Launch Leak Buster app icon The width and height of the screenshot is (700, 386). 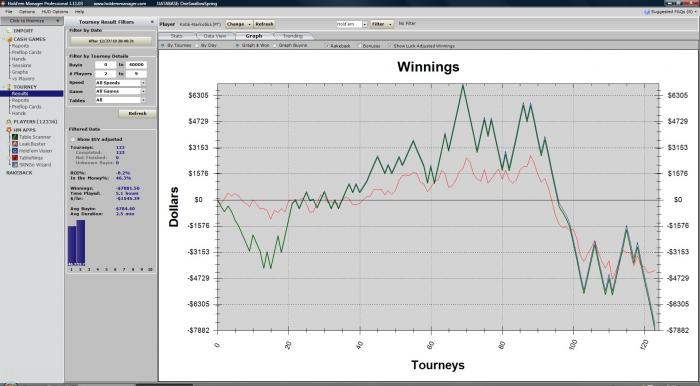(x=15, y=144)
